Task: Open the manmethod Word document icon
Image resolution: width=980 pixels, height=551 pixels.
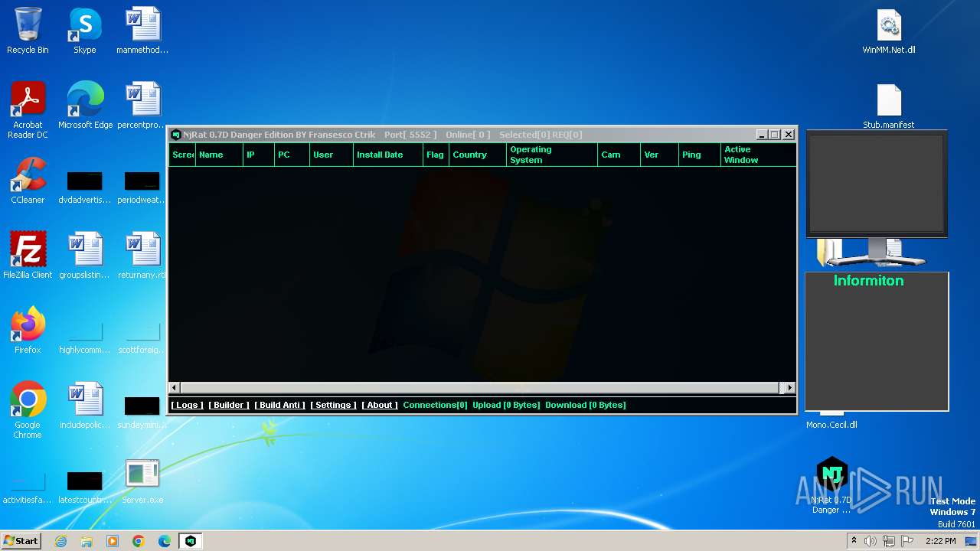Action: [x=142, y=31]
